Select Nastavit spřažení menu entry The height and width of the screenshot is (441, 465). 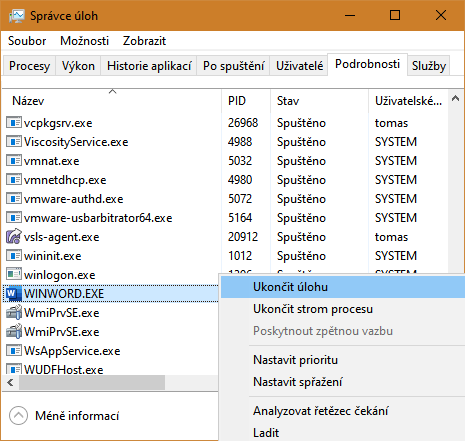tap(342, 382)
